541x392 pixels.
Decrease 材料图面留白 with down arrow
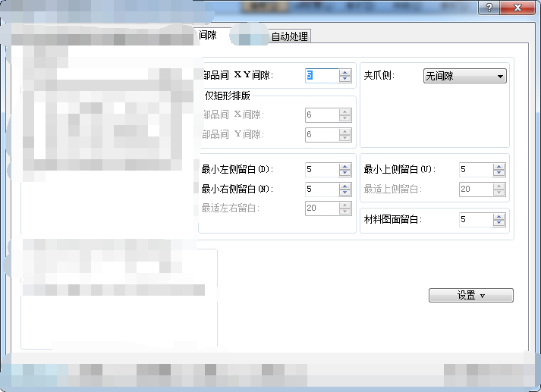click(499, 224)
